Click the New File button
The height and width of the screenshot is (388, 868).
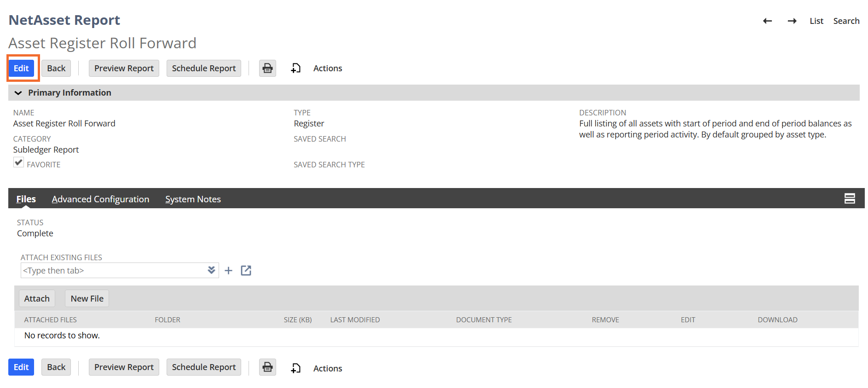(87, 299)
